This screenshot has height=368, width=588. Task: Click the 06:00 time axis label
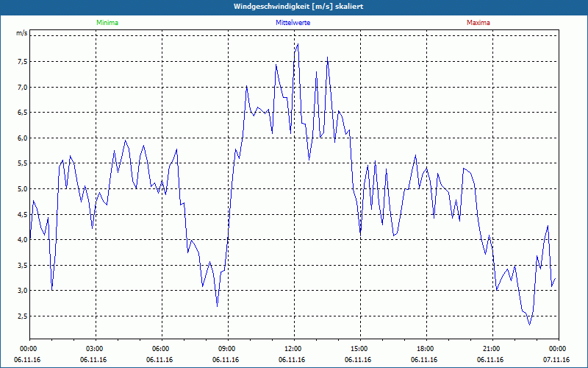[162, 349]
